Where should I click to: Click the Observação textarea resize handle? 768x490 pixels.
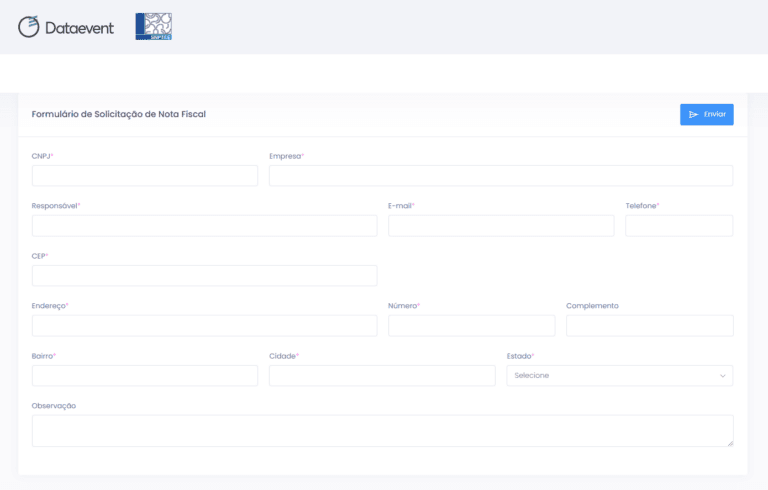pyautogui.click(x=730, y=443)
